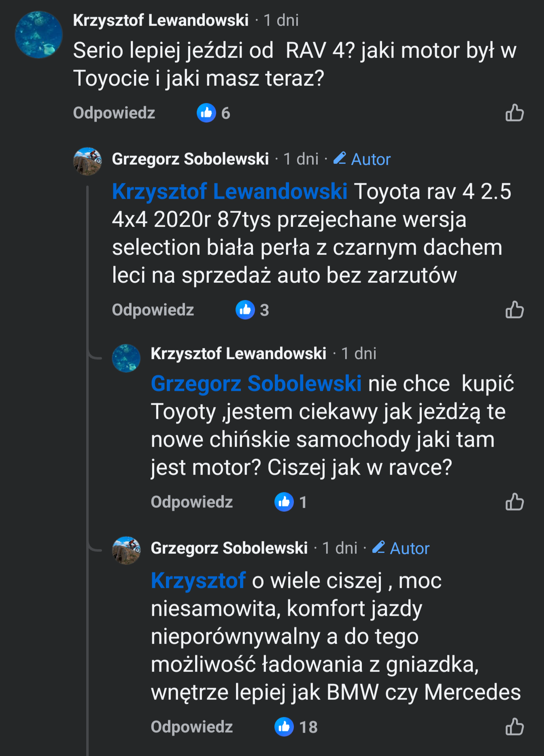Like Krzysztof's comment about RAV 4
544x756 pixels.
[x=514, y=113]
